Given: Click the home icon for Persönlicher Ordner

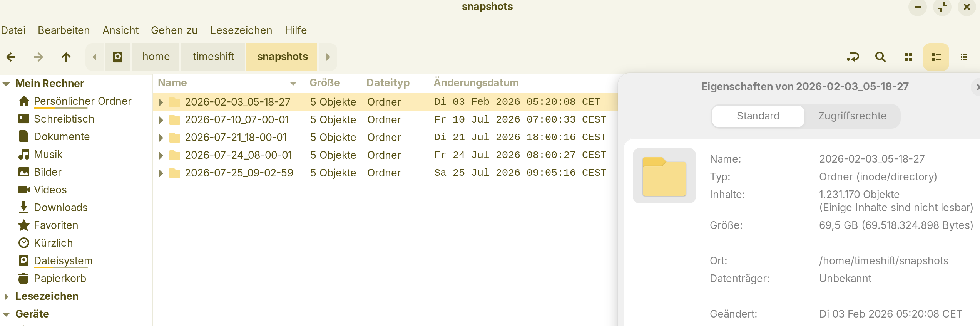Looking at the screenshot, I should click(24, 101).
